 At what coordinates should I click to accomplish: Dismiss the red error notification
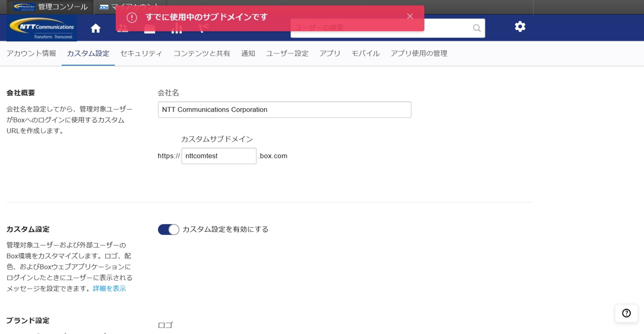click(410, 16)
